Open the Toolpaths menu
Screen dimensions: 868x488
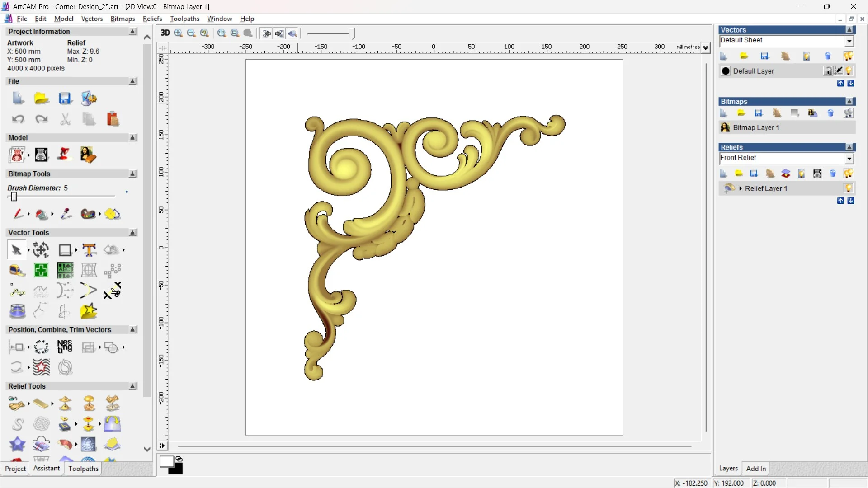pos(184,19)
